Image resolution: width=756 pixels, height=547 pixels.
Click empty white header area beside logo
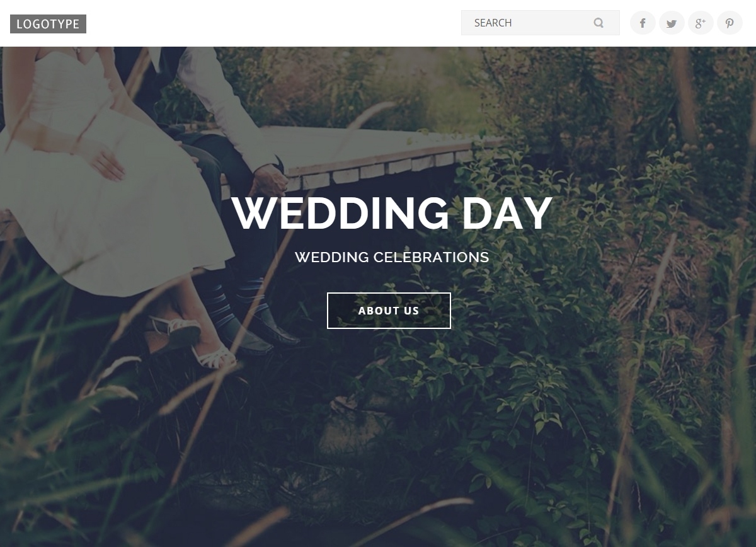271,23
